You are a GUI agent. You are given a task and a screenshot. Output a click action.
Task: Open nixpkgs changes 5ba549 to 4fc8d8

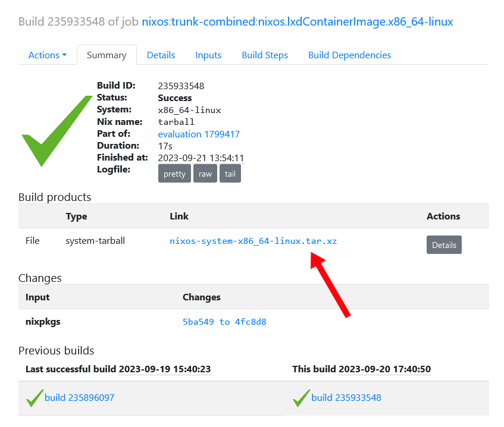tap(224, 322)
